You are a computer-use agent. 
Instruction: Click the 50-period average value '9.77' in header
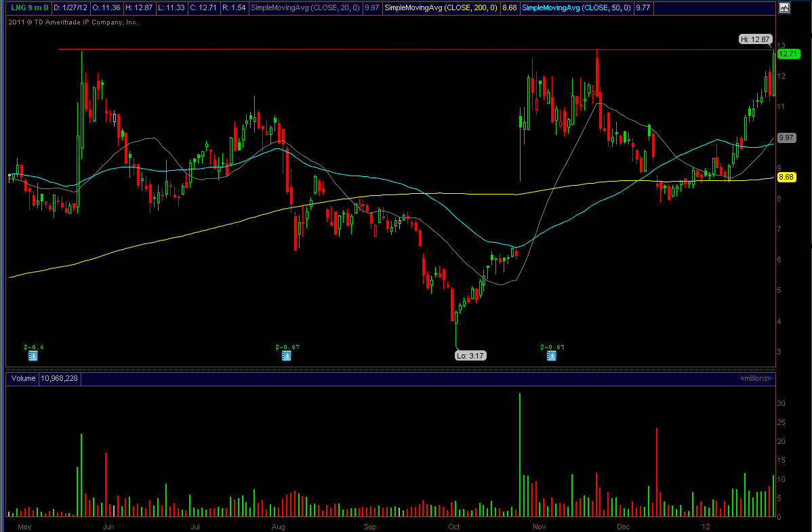[643, 7]
